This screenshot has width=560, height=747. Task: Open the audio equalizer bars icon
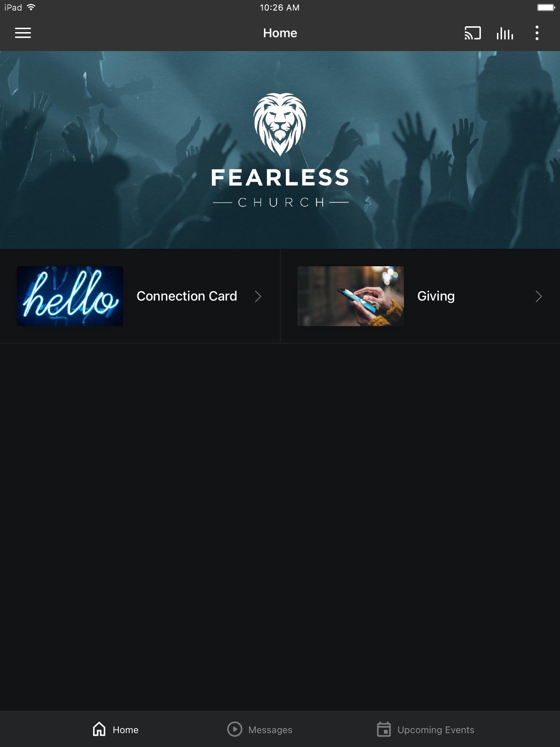(x=505, y=33)
